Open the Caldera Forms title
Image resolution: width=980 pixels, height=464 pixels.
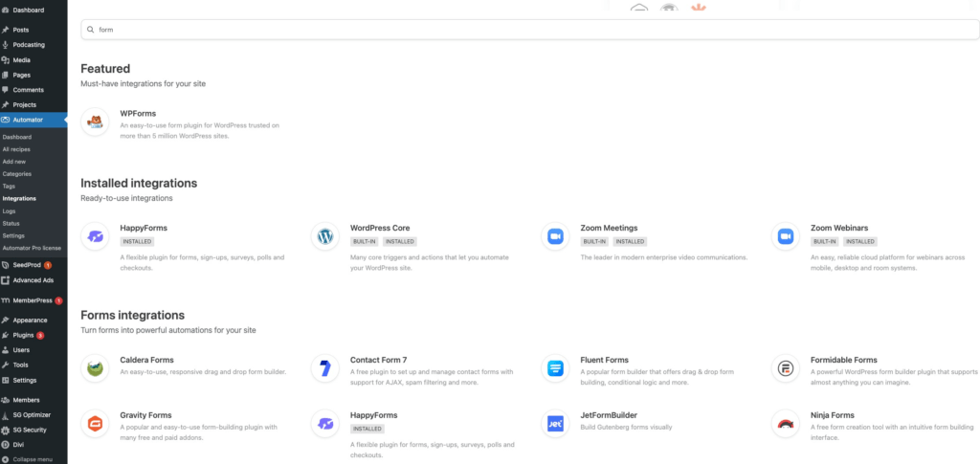coord(146,361)
